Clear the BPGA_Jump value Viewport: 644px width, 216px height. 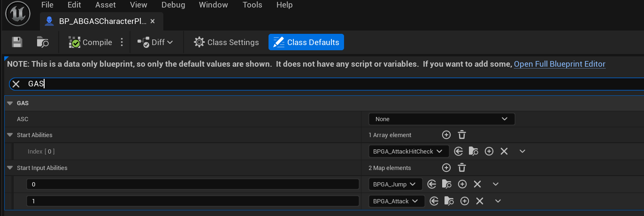(477, 184)
